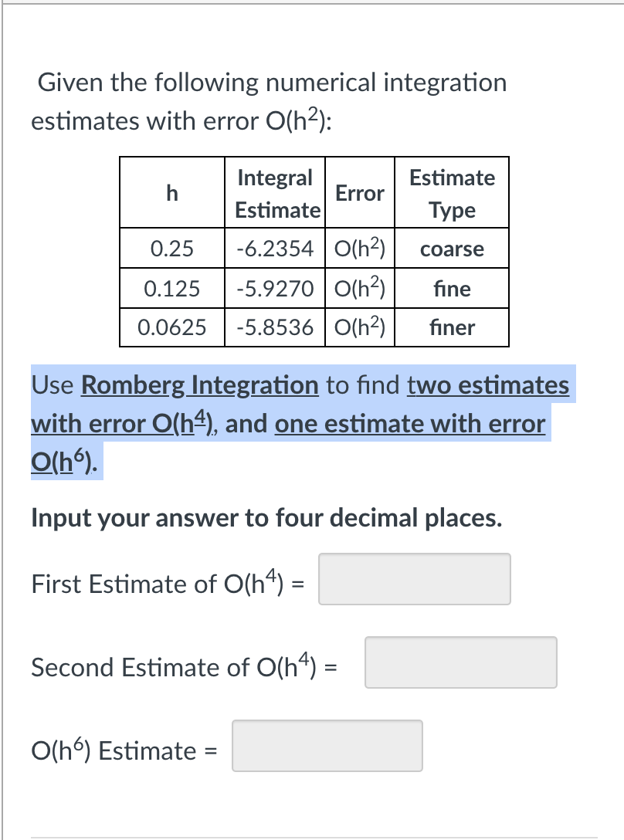Click the fine label in the table
Image resolution: width=624 pixels, height=840 pixels.
coord(452,288)
